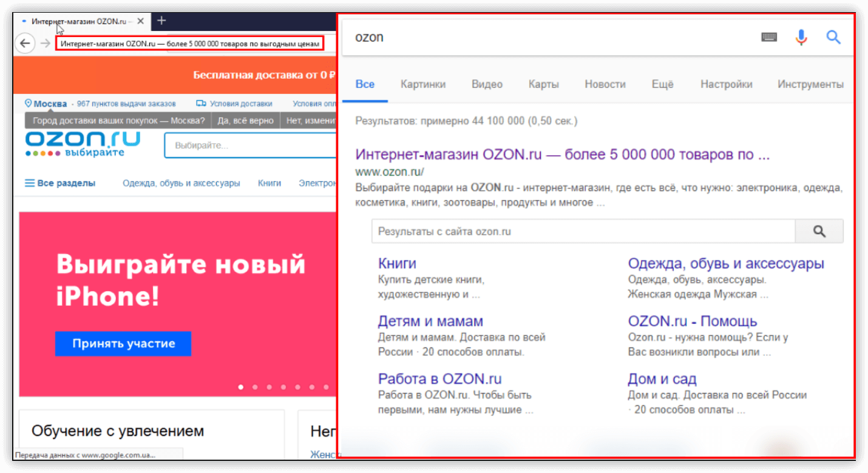Click the Результатов: примерно 44 100 000 text
This screenshot has width=868, height=473.
click(x=466, y=121)
